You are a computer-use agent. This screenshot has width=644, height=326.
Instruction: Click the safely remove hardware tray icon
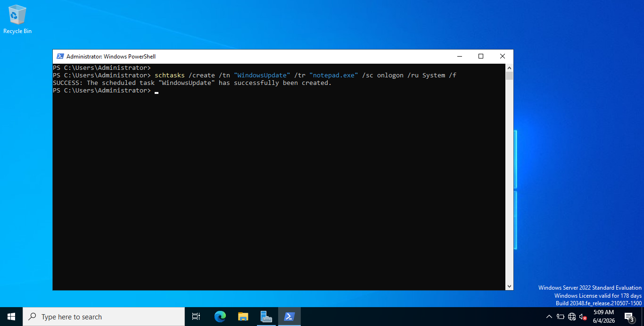pos(561,317)
